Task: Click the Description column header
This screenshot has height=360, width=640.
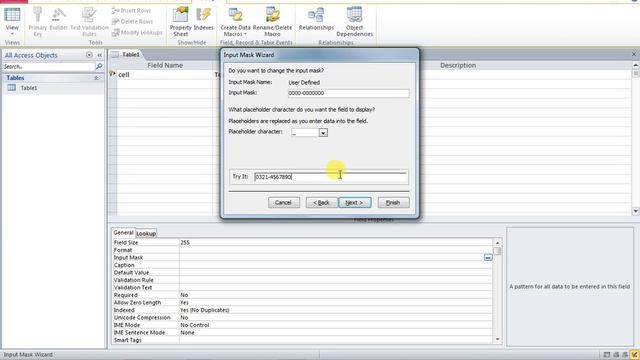Action: coord(458,65)
